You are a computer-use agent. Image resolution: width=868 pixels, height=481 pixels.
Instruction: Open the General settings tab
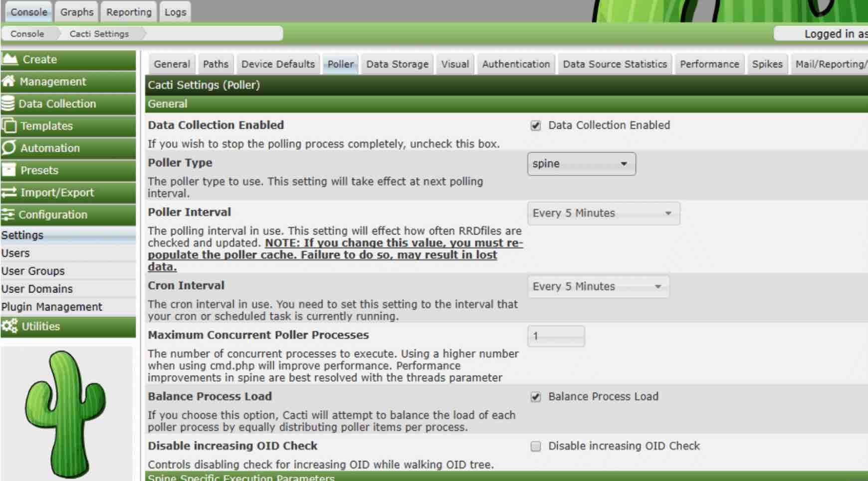[172, 64]
